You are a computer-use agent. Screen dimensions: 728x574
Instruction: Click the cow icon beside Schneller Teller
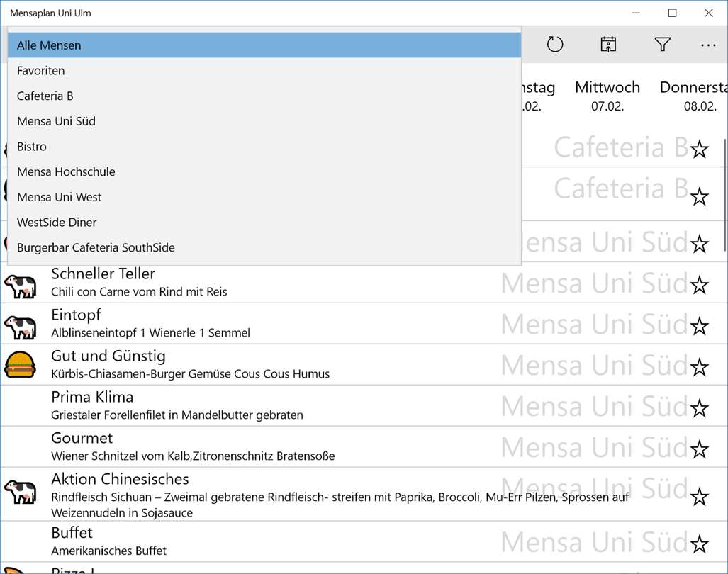[20, 284]
